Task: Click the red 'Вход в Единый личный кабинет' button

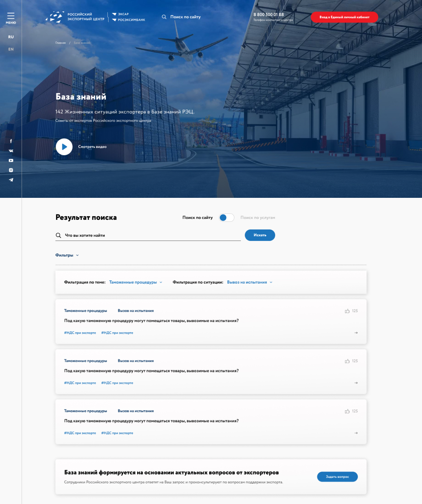Action: [x=344, y=17]
